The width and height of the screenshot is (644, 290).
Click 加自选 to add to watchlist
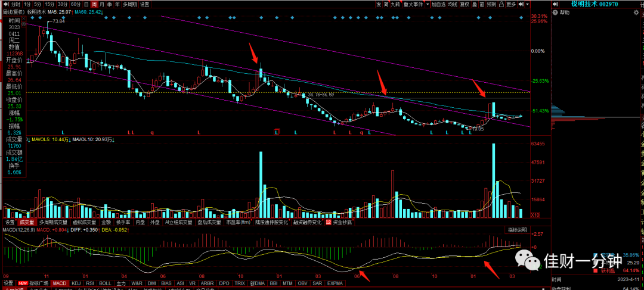click(x=439, y=4)
